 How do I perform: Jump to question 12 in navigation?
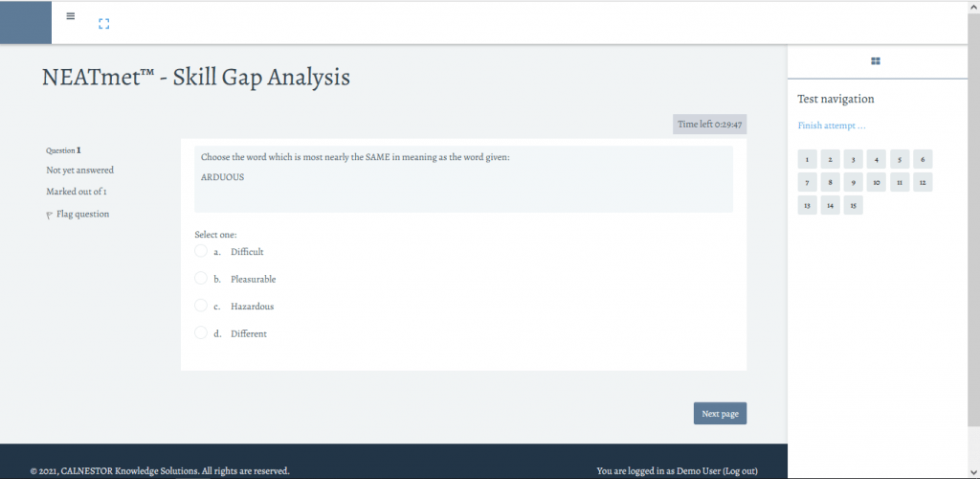tap(923, 182)
